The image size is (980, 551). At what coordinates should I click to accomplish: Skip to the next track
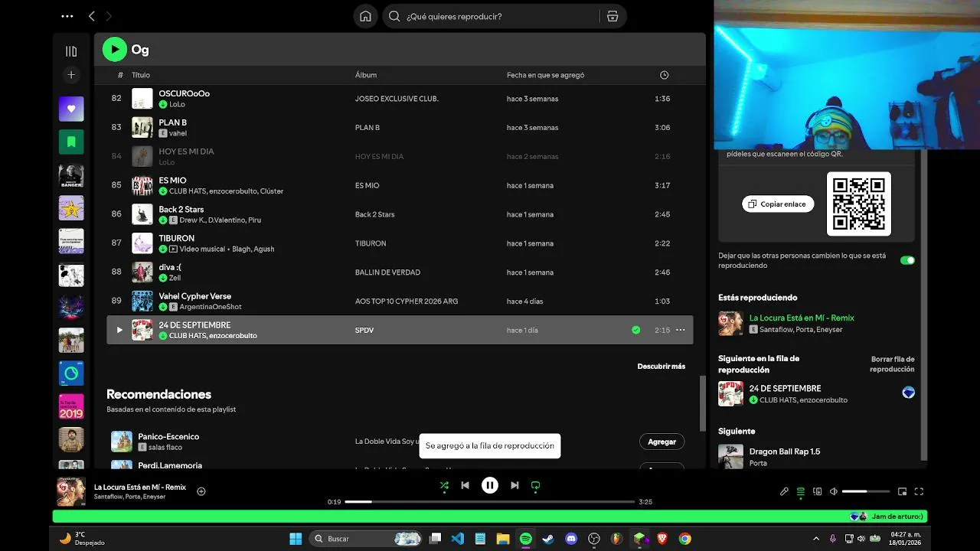(514, 485)
